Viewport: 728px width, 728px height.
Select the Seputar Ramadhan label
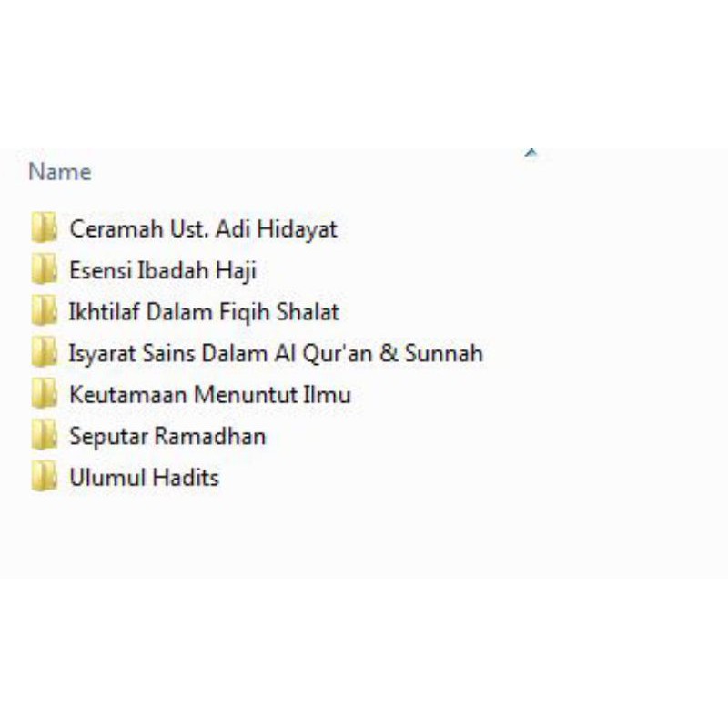pos(167,436)
